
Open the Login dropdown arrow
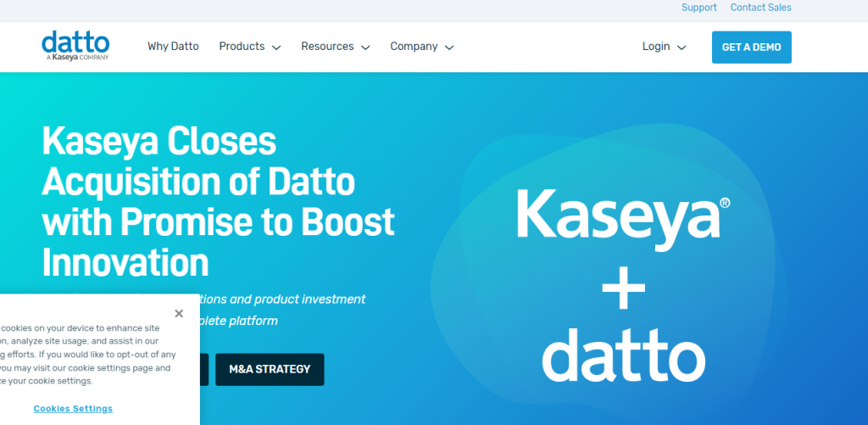coord(682,48)
